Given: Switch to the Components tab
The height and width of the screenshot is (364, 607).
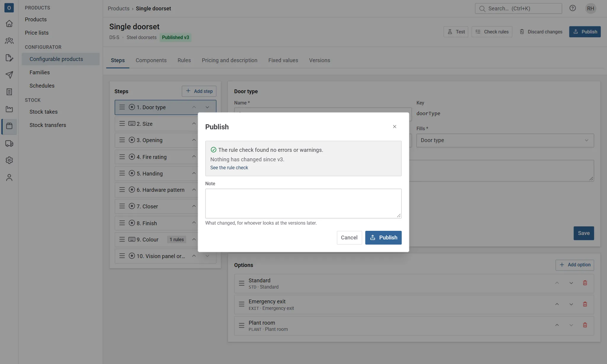Looking at the screenshot, I should coord(151,60).
